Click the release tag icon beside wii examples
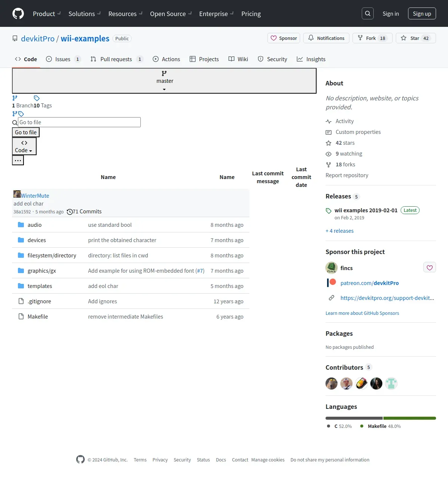Image resolution: width=448 pixels, height=479 pixels. click(329, 211)
